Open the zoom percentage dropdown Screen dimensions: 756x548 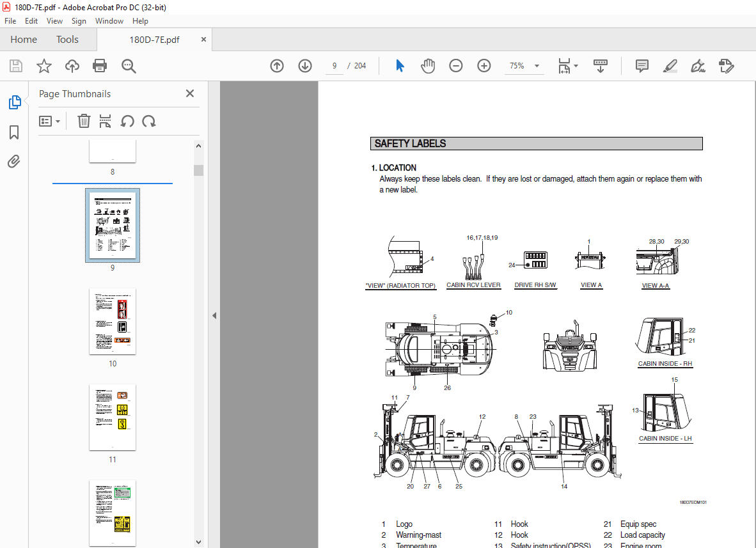[x=537, y=66]
